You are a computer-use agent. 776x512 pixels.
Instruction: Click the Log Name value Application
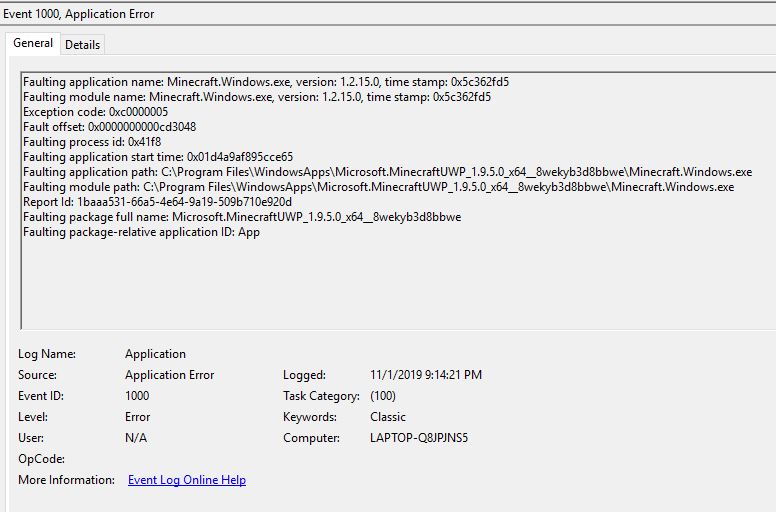(155, 354)
